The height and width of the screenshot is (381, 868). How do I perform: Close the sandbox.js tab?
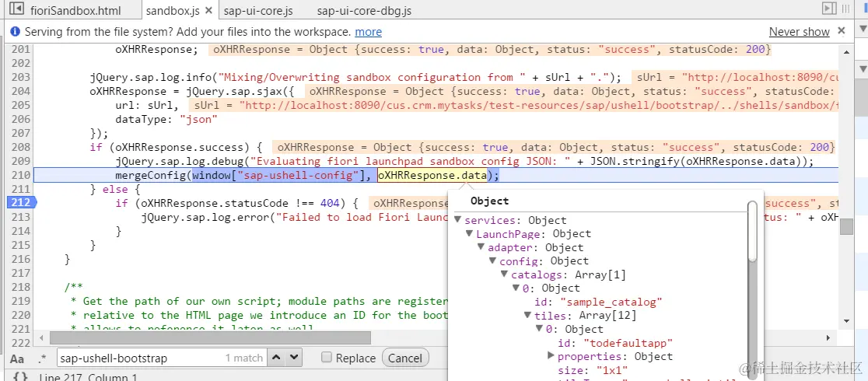[x=208, y=11]
